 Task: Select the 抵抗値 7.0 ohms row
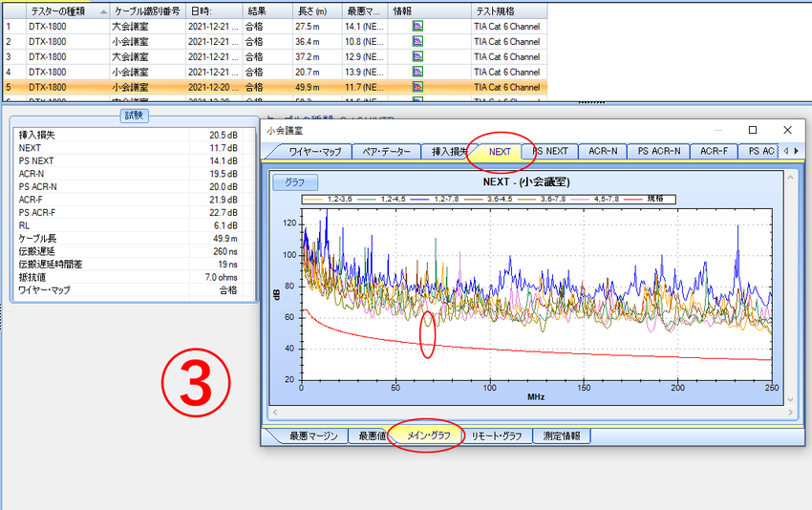point(134,278)
